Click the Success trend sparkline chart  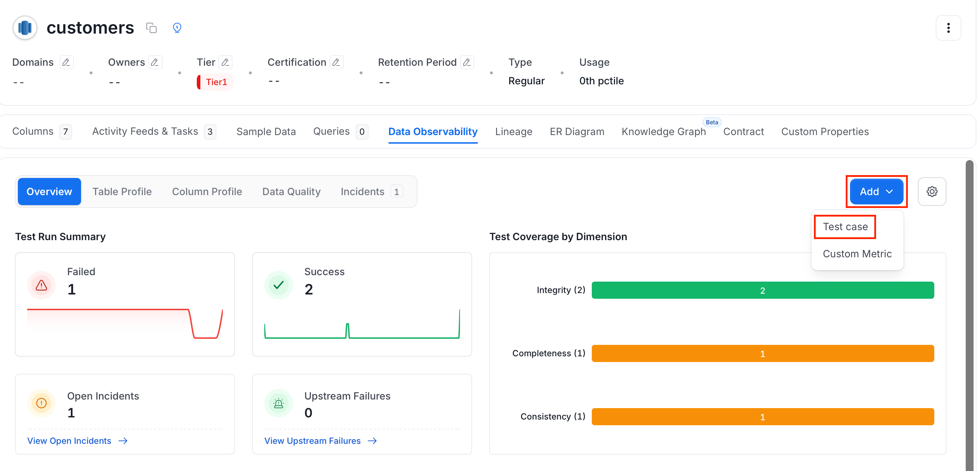point(362,324)
